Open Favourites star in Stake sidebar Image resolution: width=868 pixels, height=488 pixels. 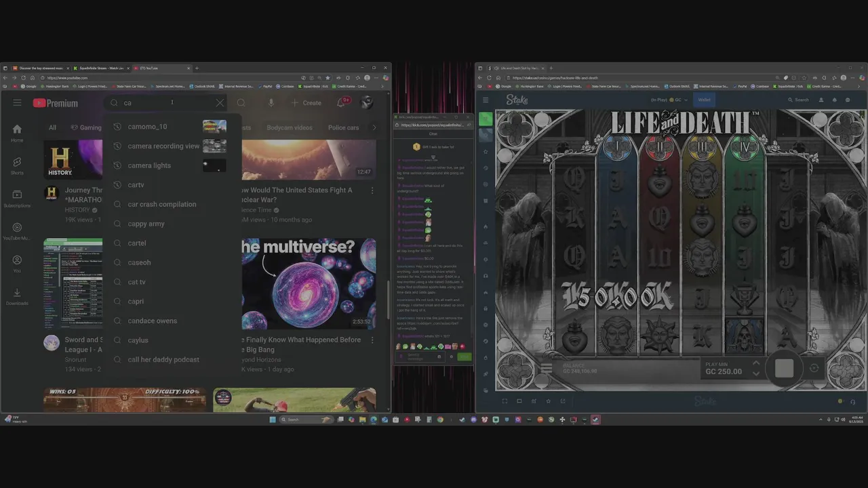click(x=486, y=152)
